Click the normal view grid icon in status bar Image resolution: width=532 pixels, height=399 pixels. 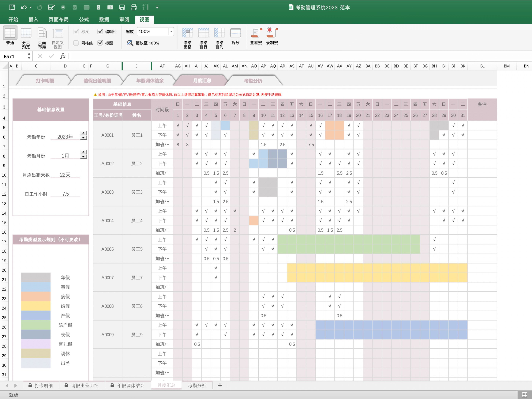[525, 395]
